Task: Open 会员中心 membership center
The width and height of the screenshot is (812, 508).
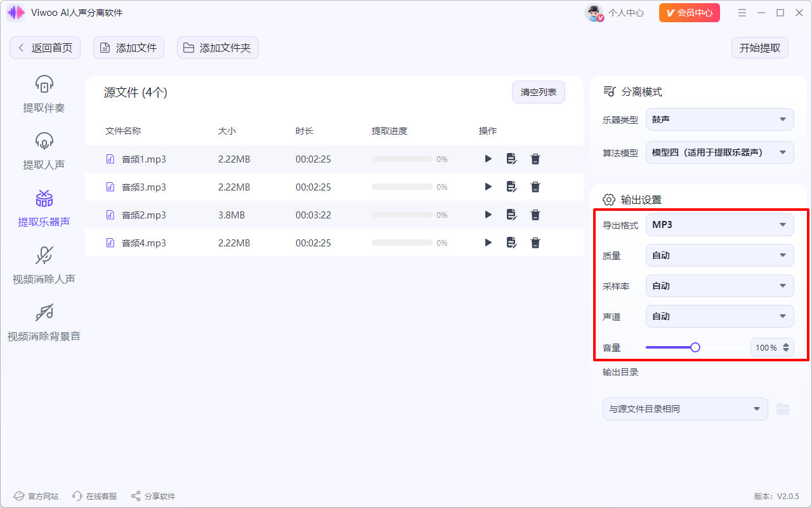Action: pos(690,13)
